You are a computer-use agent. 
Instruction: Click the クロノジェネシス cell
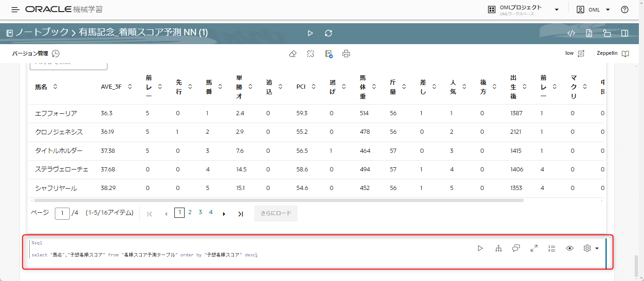point(59,132)
